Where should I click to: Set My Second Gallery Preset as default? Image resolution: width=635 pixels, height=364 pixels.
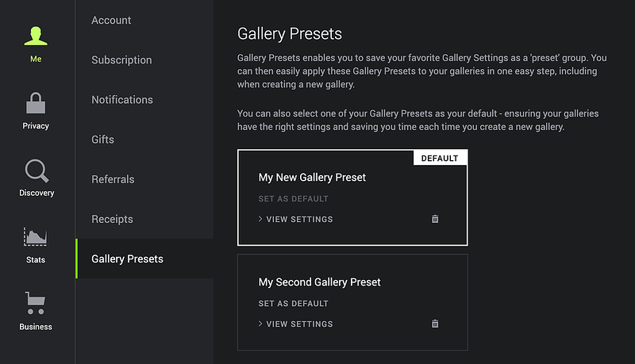293,303
